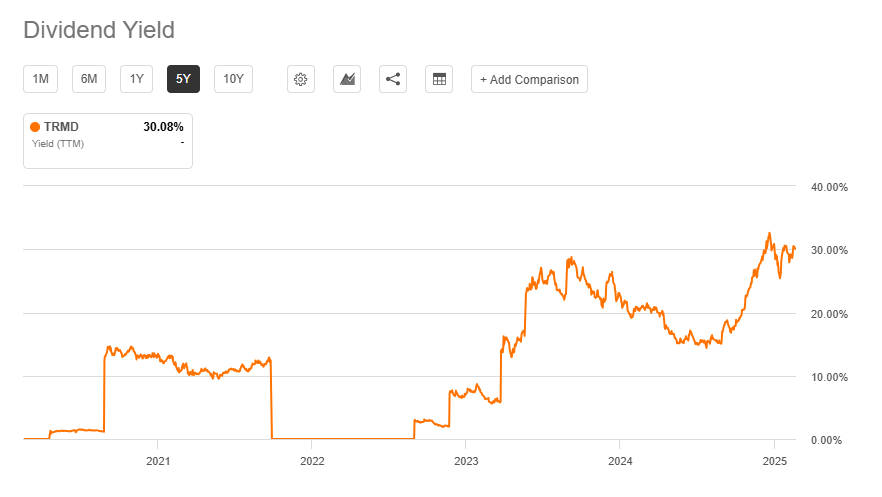Open the data table view icon
Image resolution: width=882 pixels, height=497 pixels.
click(x=439, y=79)
